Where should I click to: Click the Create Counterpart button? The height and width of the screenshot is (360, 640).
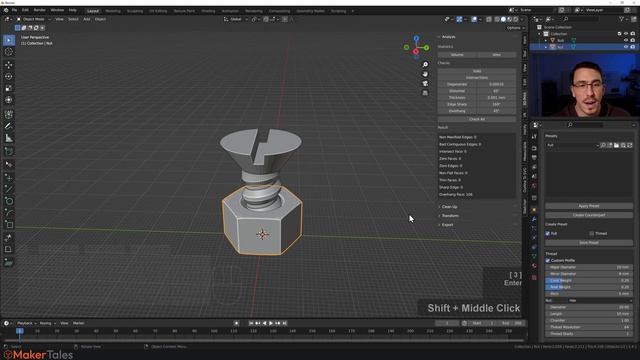[589, 215]
